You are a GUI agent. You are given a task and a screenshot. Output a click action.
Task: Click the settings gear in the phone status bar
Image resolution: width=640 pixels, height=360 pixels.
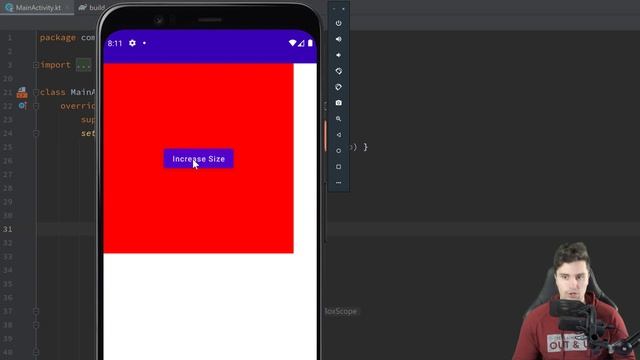(132, 43)
